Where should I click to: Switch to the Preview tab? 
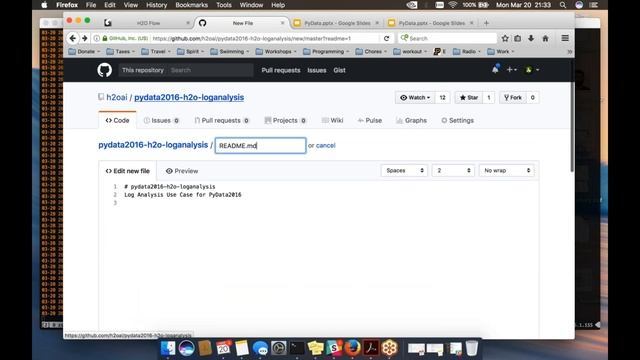pyautogui.click(x=182, y=171)
